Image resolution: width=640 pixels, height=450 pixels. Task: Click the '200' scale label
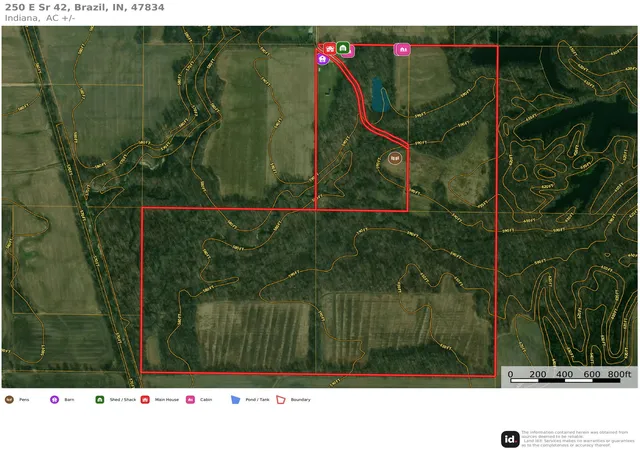[538, 374]
